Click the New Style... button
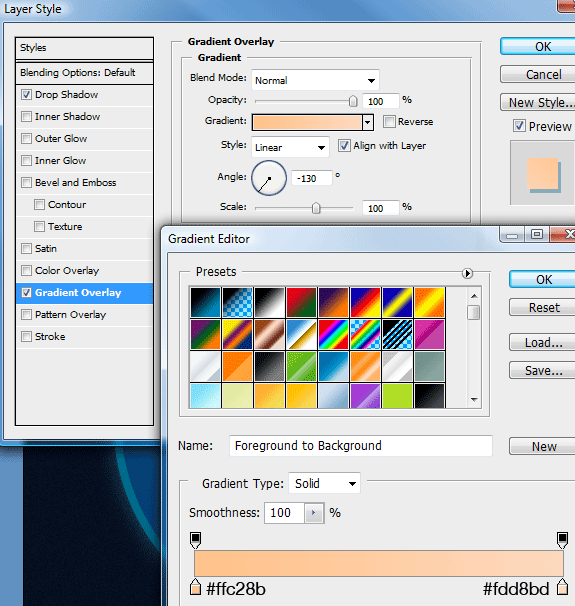 click(x=538, y=102)
